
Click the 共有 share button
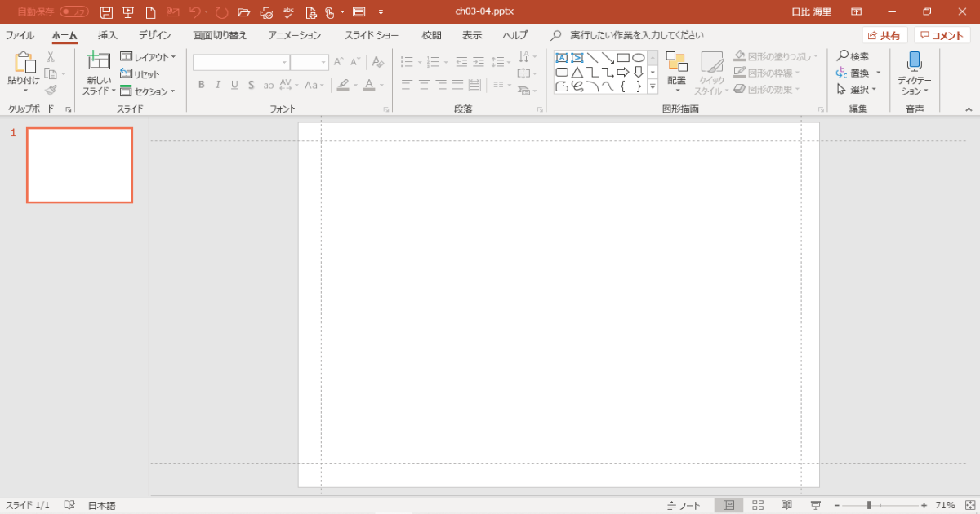(885, 35)
